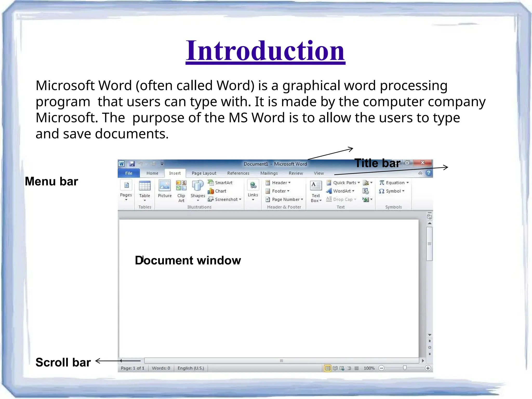Click the Save icon in Quick Access Toolbar
Image resolution: width=532 pixels, height=399 pixels.
click(x=132, y=164)
